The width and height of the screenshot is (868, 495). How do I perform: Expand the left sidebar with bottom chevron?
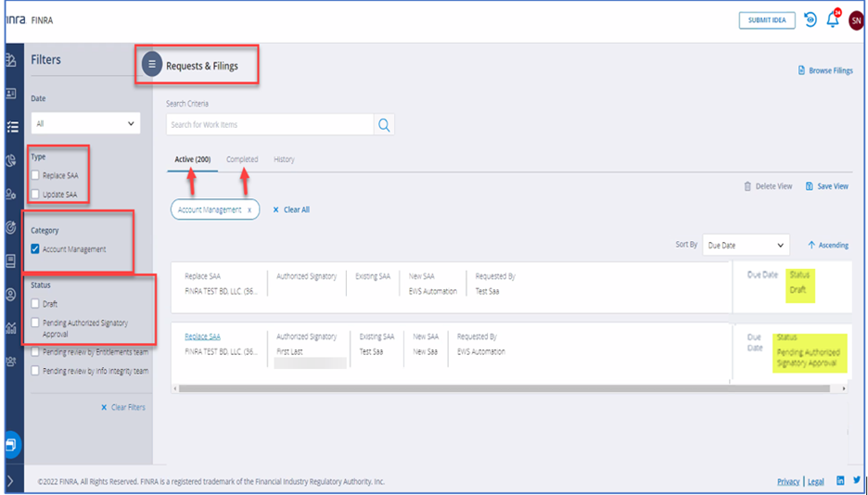11,480
